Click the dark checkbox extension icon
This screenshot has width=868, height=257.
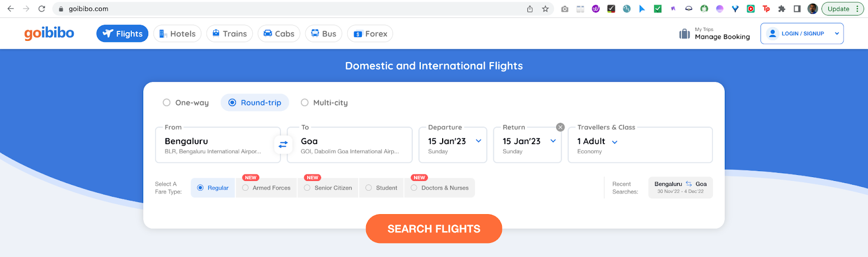[x=611, y=9]
